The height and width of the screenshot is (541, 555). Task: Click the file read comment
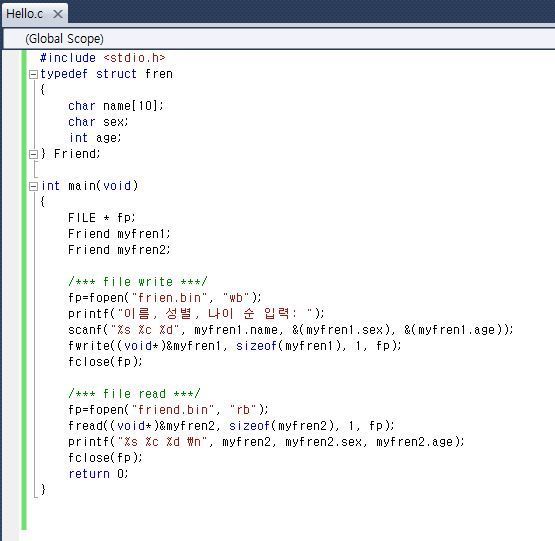[x=134, y=394]
